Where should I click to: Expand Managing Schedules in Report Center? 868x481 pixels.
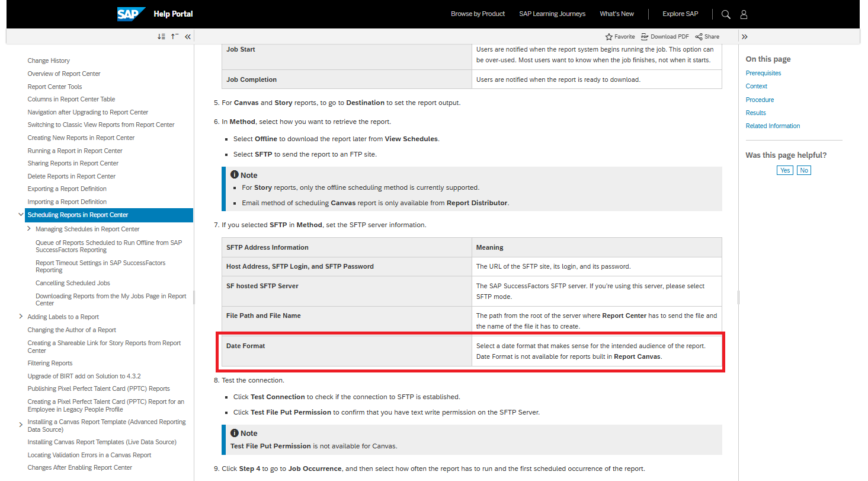tap(29, 228)
